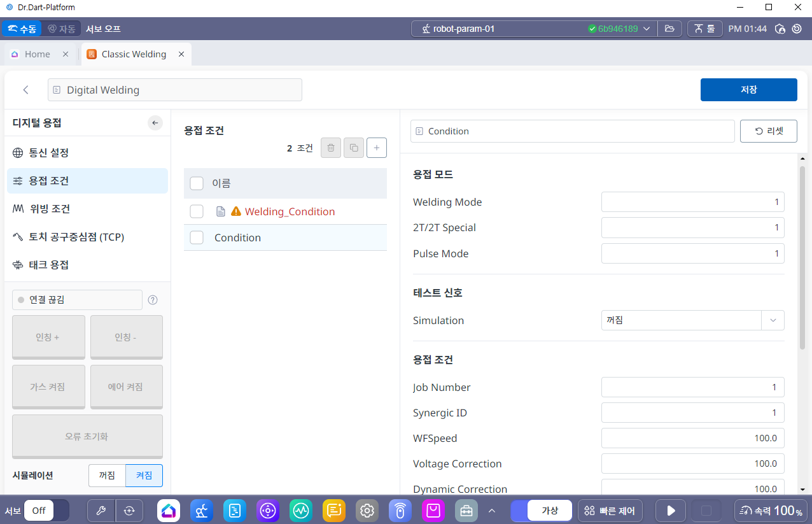812x524 pixels.
Task: Go back using the left chevron arrow
Action: (26, 90)
